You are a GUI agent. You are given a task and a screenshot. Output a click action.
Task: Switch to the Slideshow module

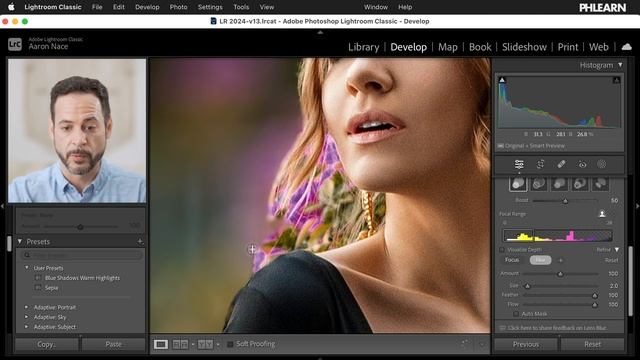point(524,47)
